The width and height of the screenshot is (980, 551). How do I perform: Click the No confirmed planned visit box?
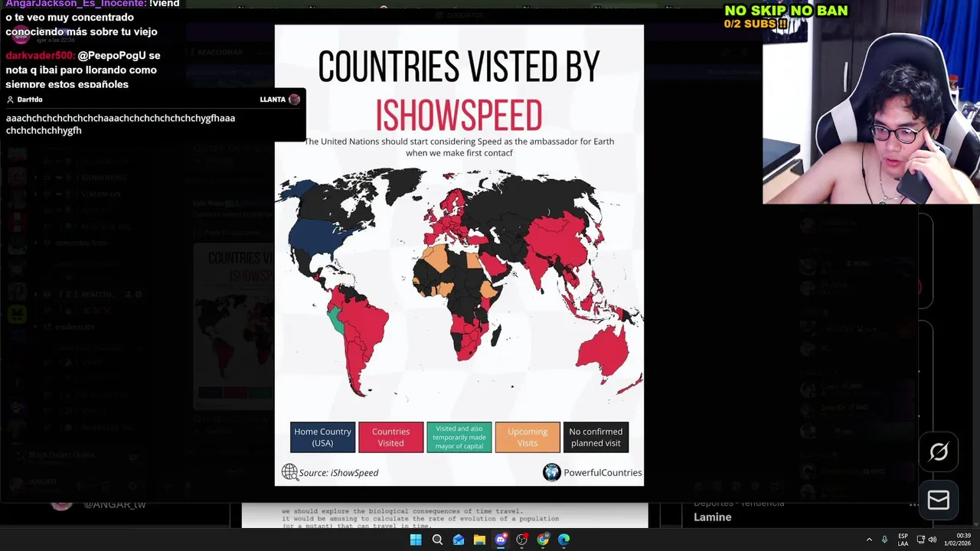coord(596,437)
